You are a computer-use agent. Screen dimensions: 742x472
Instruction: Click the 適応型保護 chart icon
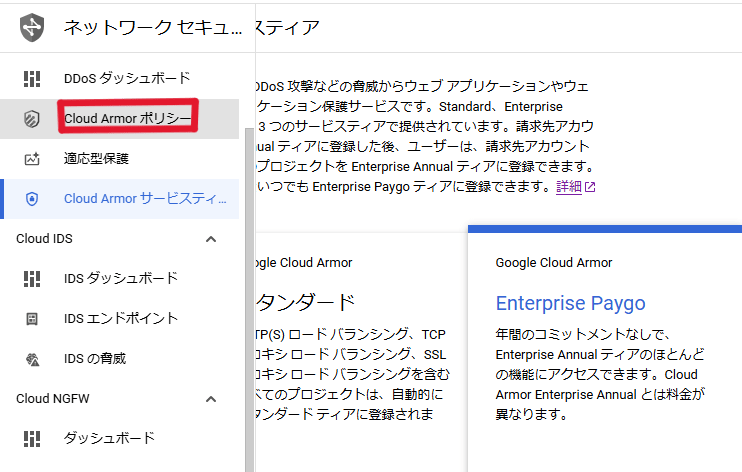[32, 159]
